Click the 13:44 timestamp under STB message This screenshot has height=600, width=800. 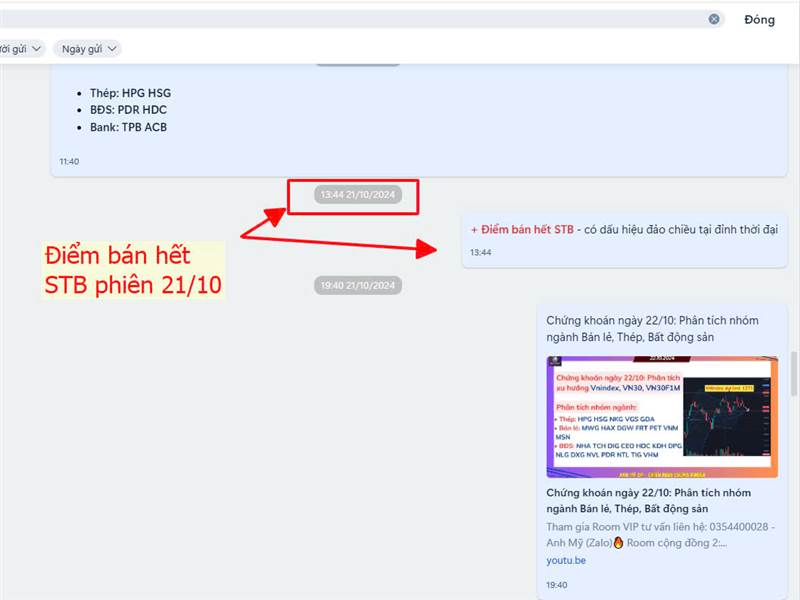[480, 253]
